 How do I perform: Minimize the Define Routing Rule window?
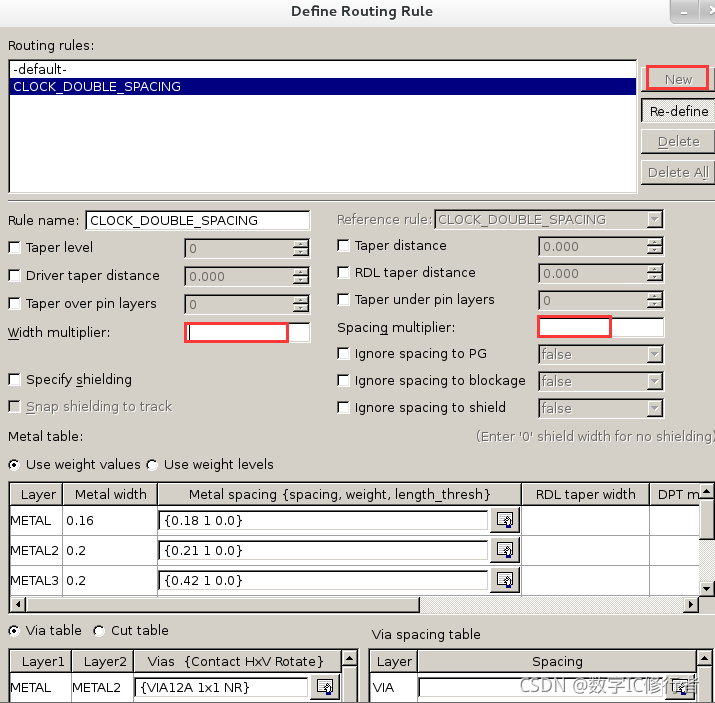(684, 12)
